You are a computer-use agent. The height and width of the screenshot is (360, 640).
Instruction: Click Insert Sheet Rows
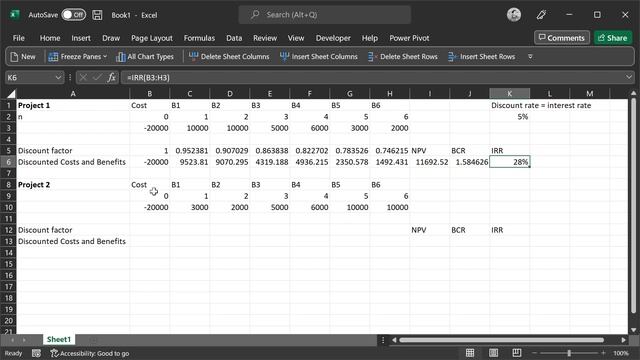click(x=482, y=57)
